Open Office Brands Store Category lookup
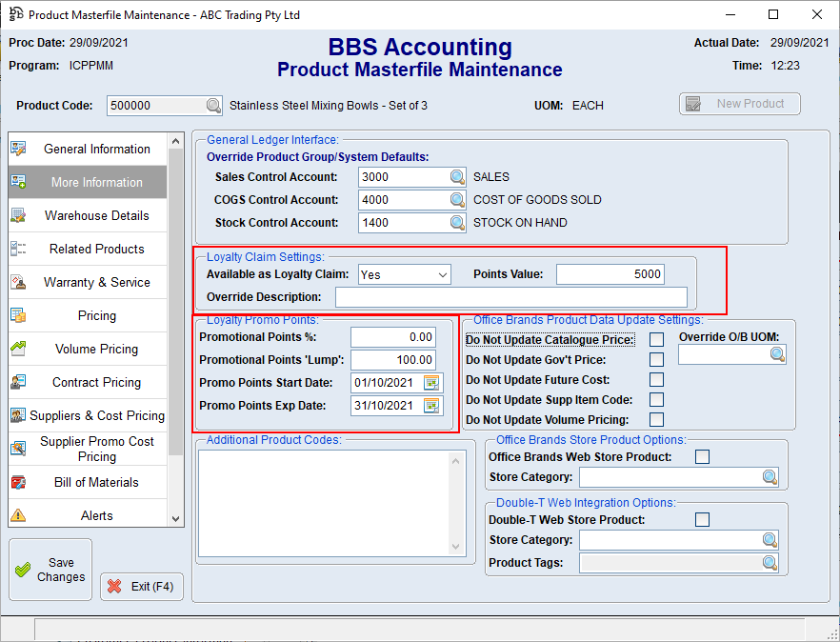The image size is (840, 642). click(770, 477)
